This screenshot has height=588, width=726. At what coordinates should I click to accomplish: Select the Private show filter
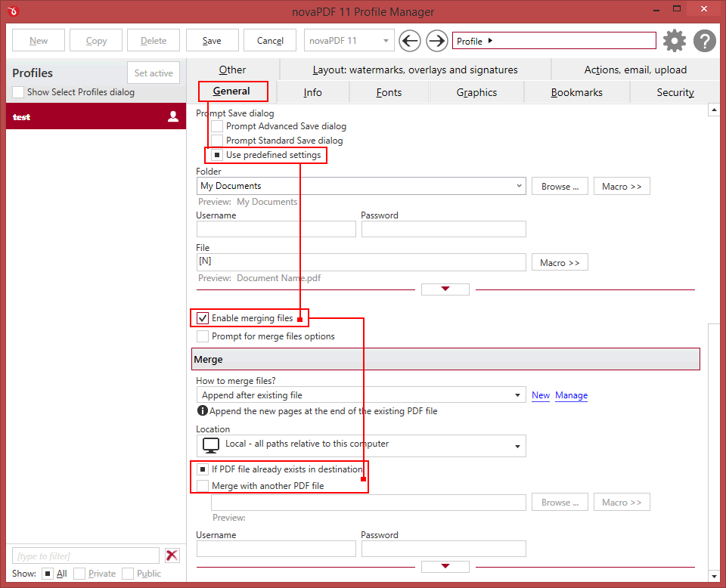79,574
